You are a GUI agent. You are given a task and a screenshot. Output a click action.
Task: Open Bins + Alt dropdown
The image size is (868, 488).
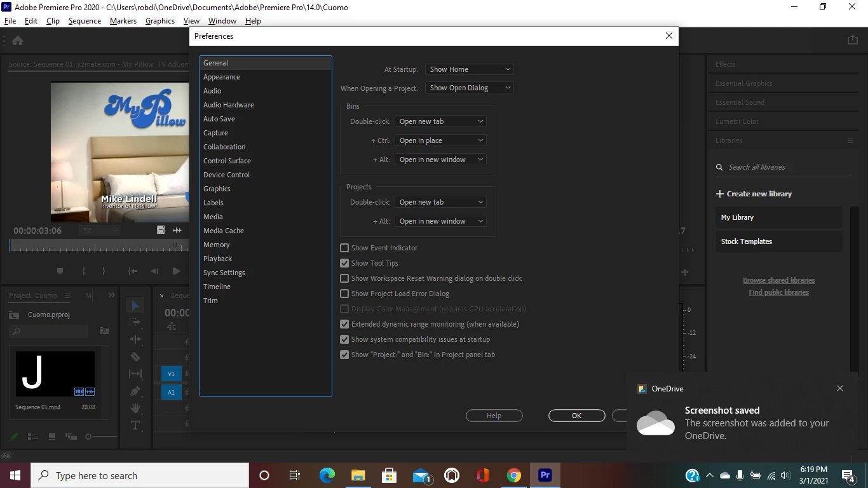point(440,159)
